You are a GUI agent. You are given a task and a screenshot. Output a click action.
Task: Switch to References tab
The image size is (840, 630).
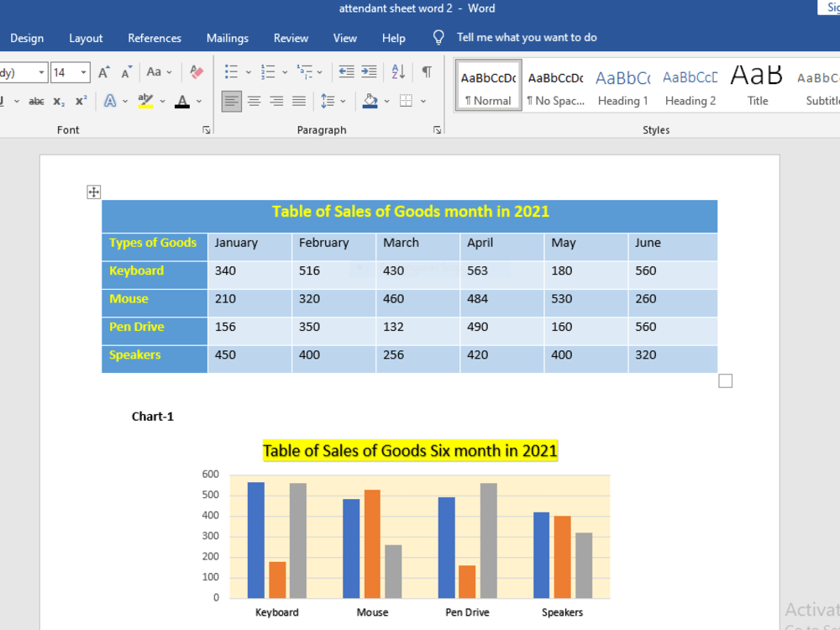(x=155, y=38)
